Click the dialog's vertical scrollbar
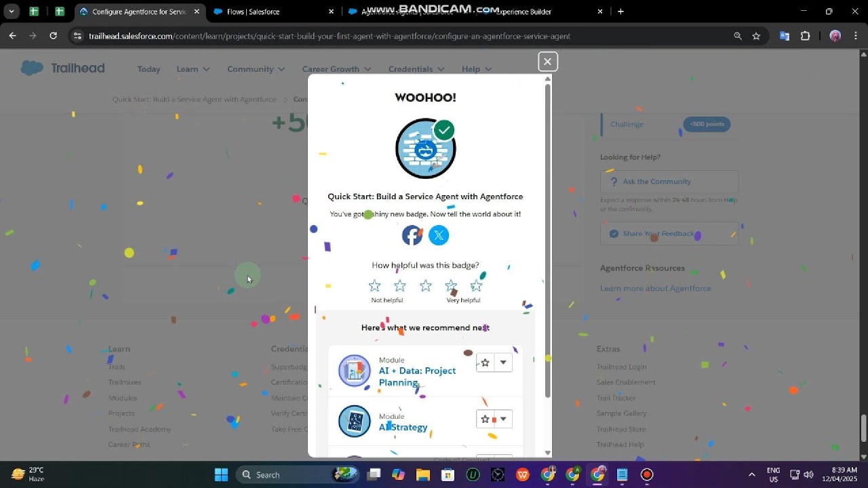 [548, 241]
